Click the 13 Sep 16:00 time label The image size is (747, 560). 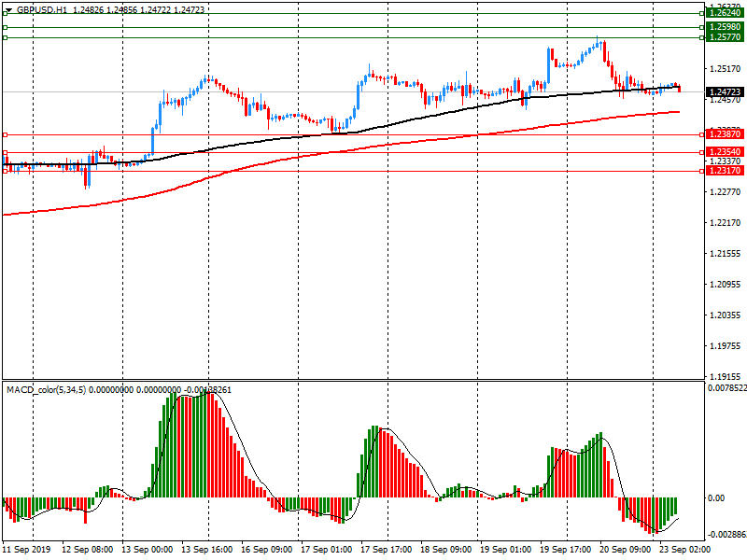(x=206, y=550)
